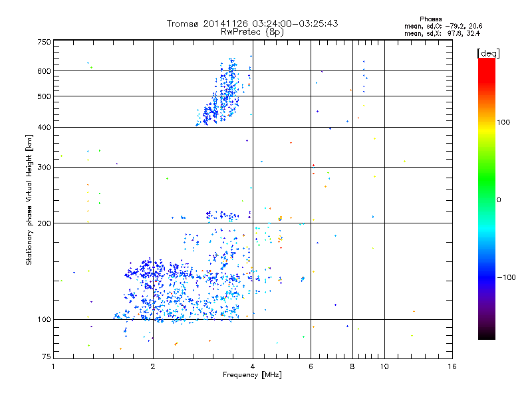This screenshot has height=399, width=532.
Task: Click the colorbar tick label '0'
Action: 499,200
